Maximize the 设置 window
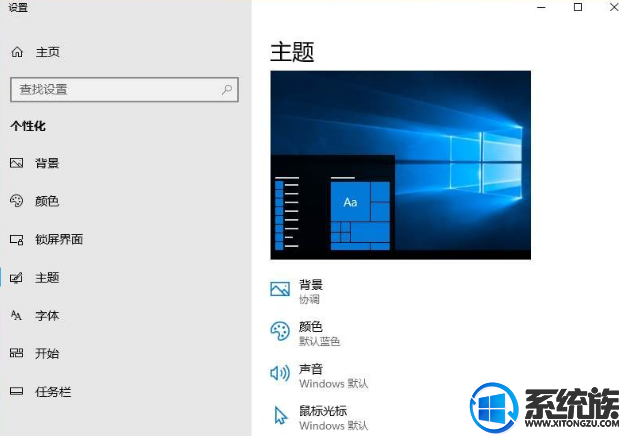 coord(578,7)
